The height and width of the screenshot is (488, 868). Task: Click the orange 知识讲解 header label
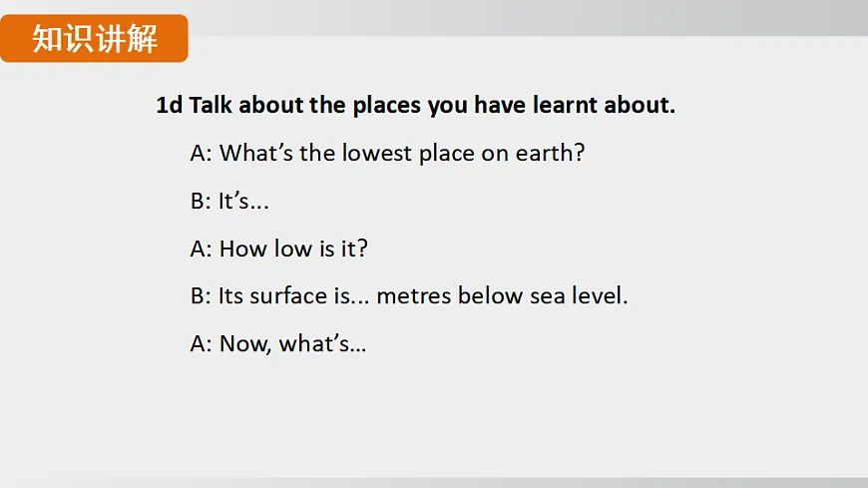click(x=95, y=39)
